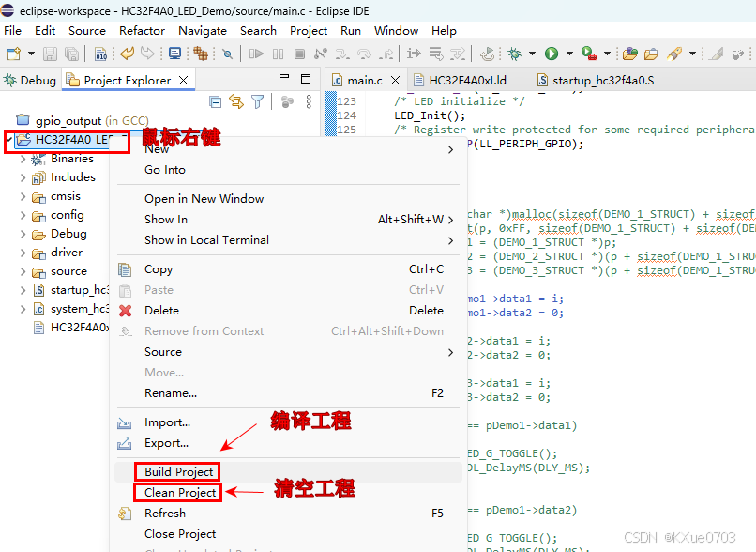This screenshot has height=552, width=756.
Task: Click the Terminate (stop) toolbar icon
Action: [x=299, y=54]
